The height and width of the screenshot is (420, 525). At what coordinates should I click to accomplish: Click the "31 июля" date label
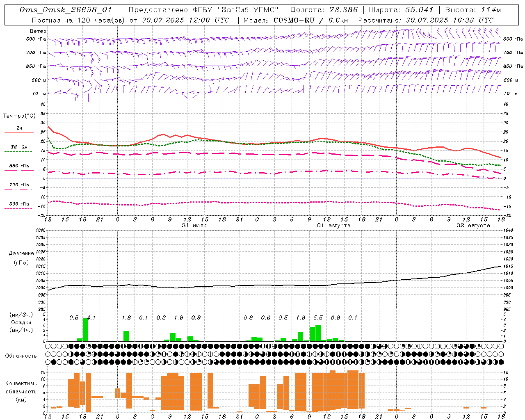coord(194,226)
